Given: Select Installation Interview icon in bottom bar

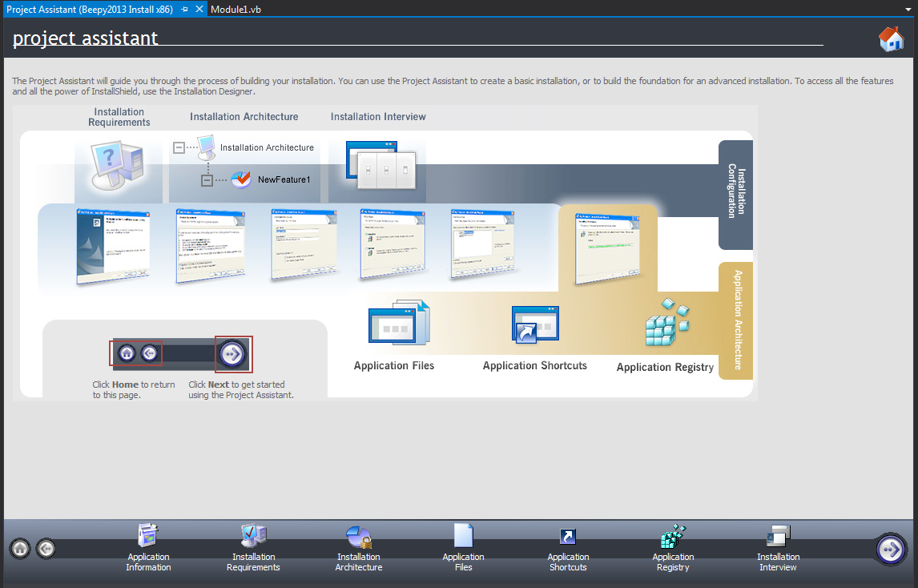Looking at the screenshot, I should pyautogui.click(x=778, y=536).
